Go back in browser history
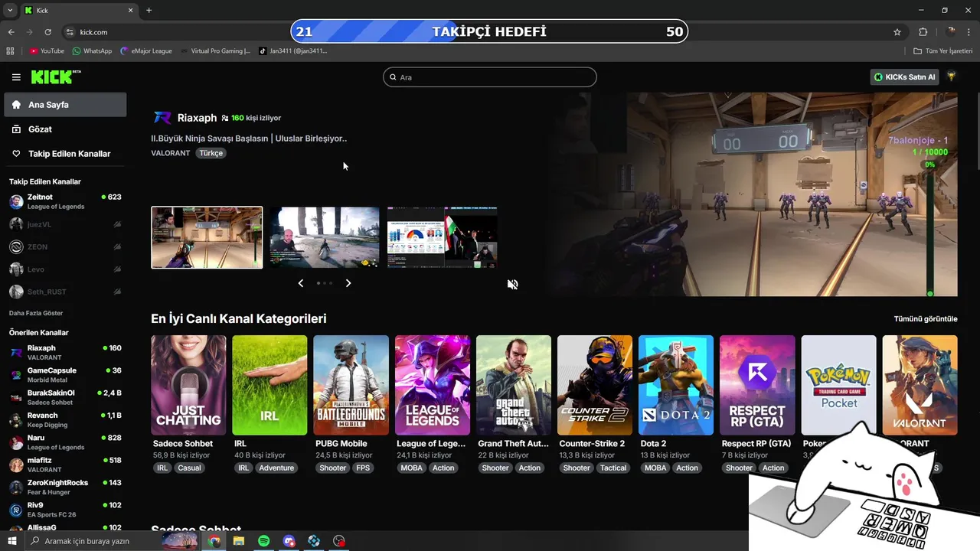The height and width of the screenshot is (551, 980). click(x=11, y=32)
